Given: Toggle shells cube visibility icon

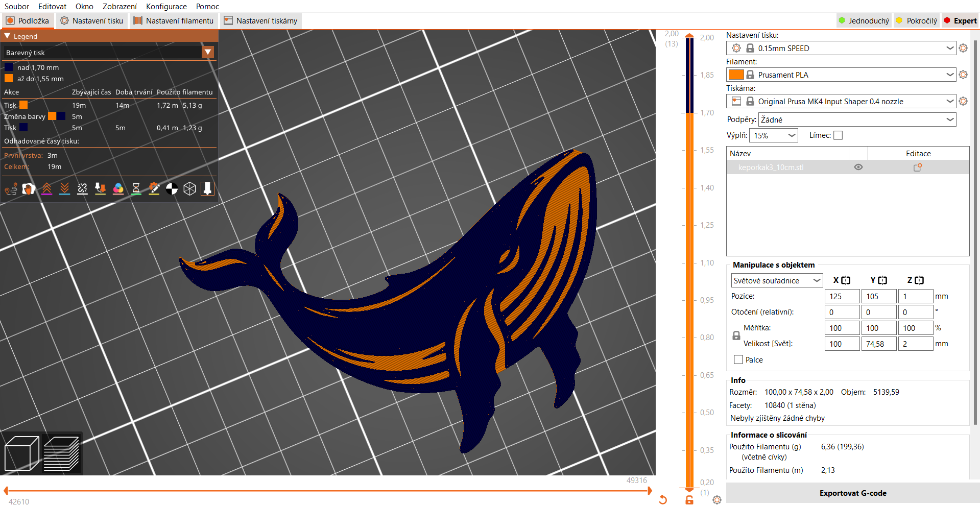Looking at the screenshot, I should pos(189,189).
